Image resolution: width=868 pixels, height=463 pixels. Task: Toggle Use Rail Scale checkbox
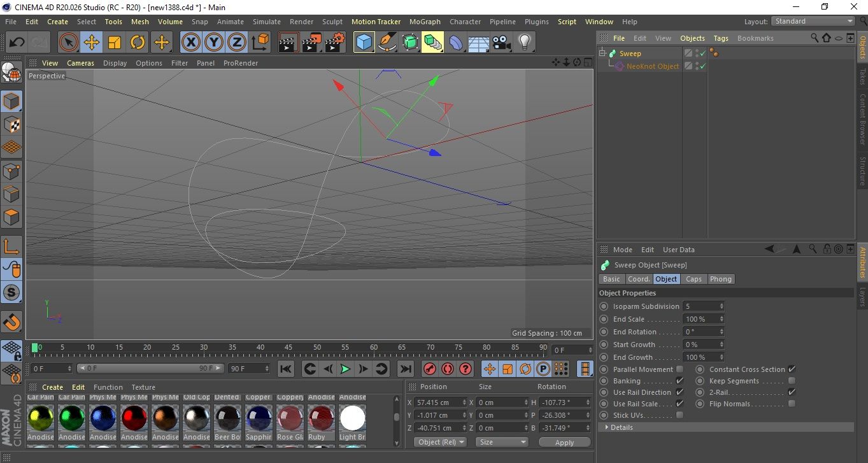pyautogui.click(x=679, y=404)
